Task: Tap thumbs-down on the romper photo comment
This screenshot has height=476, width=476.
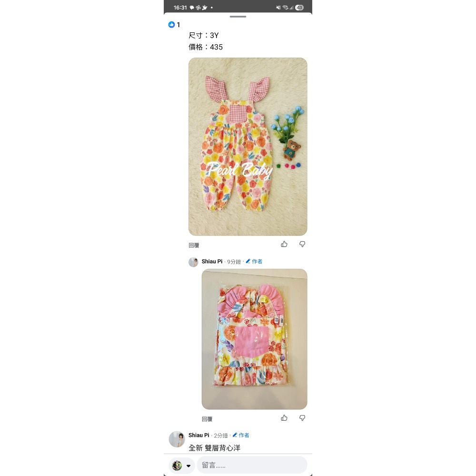Action: (x=302, y=244)
